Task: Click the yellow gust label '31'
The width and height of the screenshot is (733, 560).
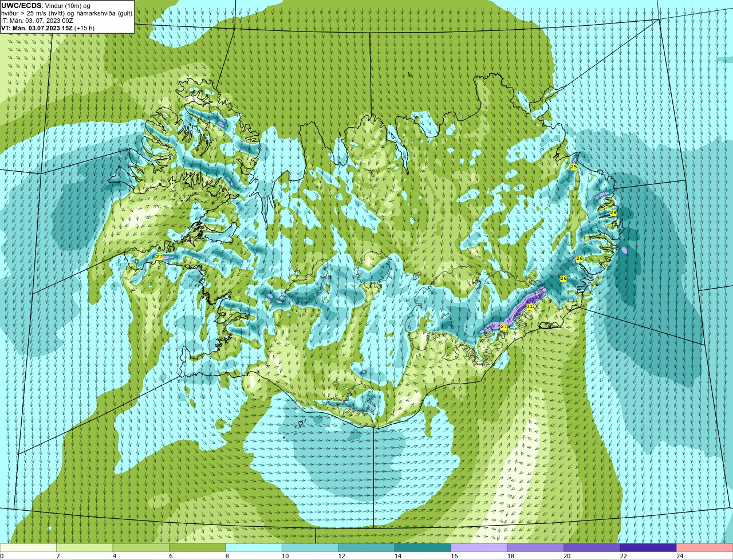Action: coord(529,307)
